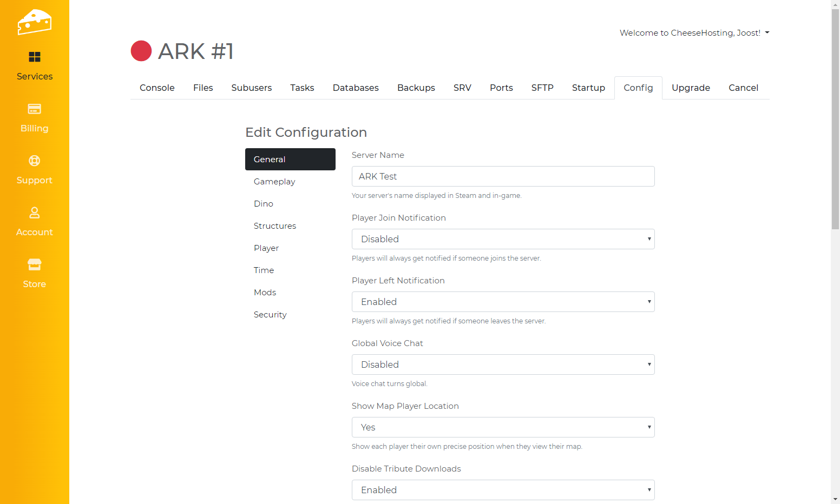The height and width of the screenshot is (504, 840).
Task: Open the Billing credit card icon
Action: (35, 109)
